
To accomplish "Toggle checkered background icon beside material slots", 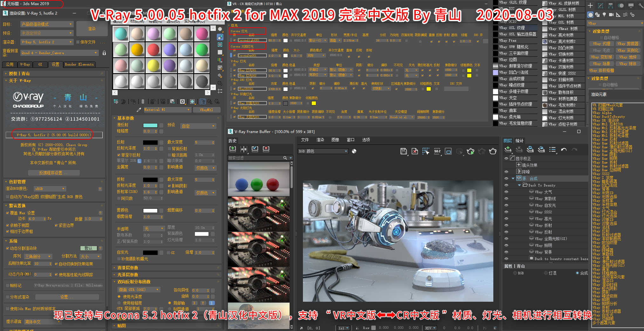I will (220, 45).
